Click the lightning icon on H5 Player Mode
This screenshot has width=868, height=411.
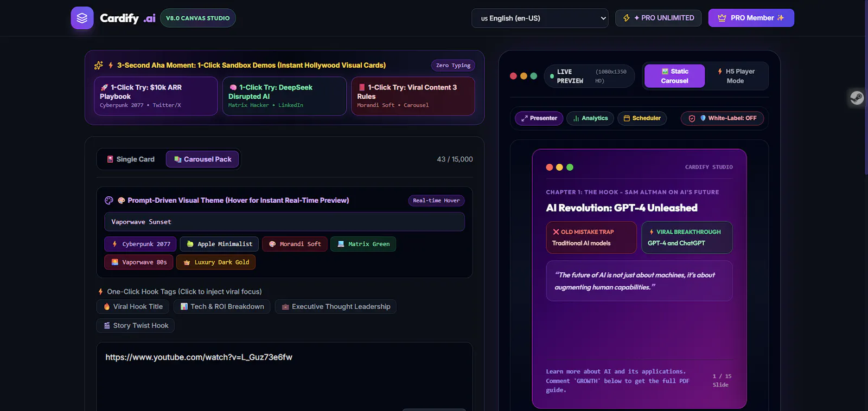(x=720, y=71)
